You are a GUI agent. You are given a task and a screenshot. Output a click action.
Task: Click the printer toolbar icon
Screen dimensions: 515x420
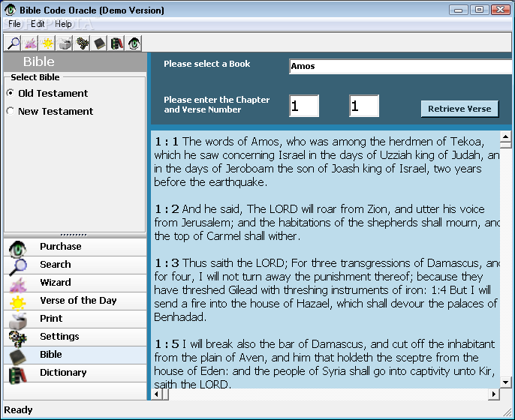[x=65, y=43]
